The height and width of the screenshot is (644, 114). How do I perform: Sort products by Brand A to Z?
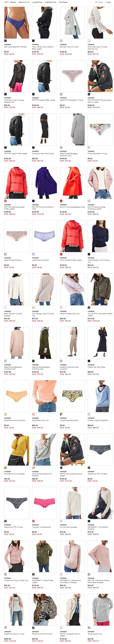[x=24, y=2]
